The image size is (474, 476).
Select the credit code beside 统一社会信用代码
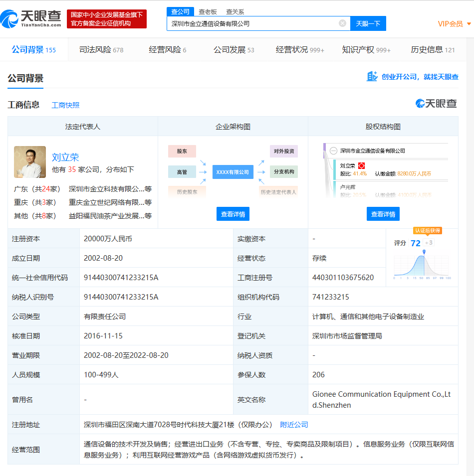tap(121, 278)
